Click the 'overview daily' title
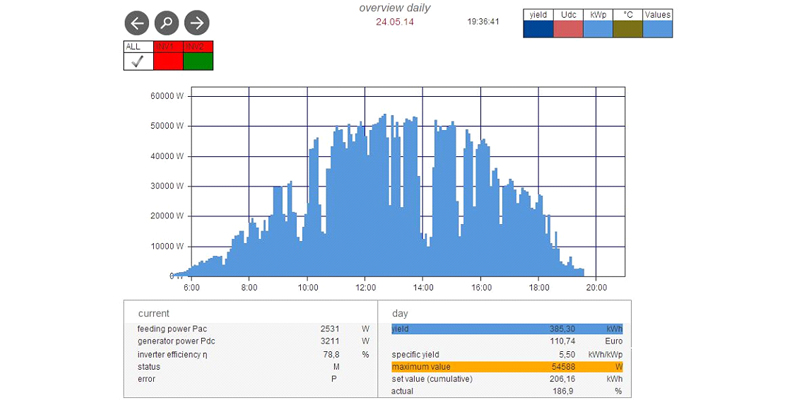This screenshot has height=400, width=800. [x=395, y=8]
